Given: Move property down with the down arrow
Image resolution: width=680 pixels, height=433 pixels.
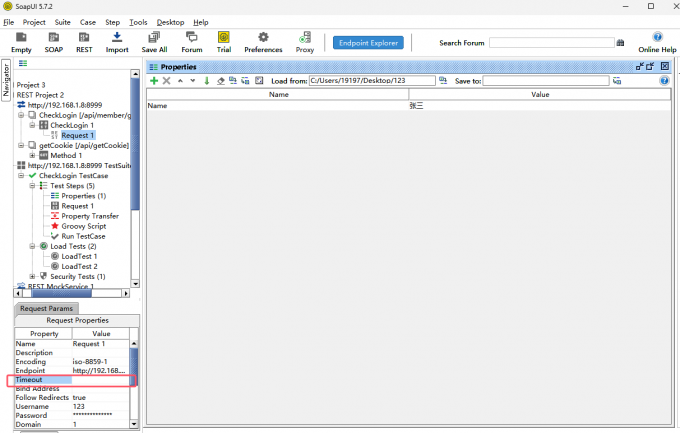Looking at the screenshot, I should pos(193,81).
